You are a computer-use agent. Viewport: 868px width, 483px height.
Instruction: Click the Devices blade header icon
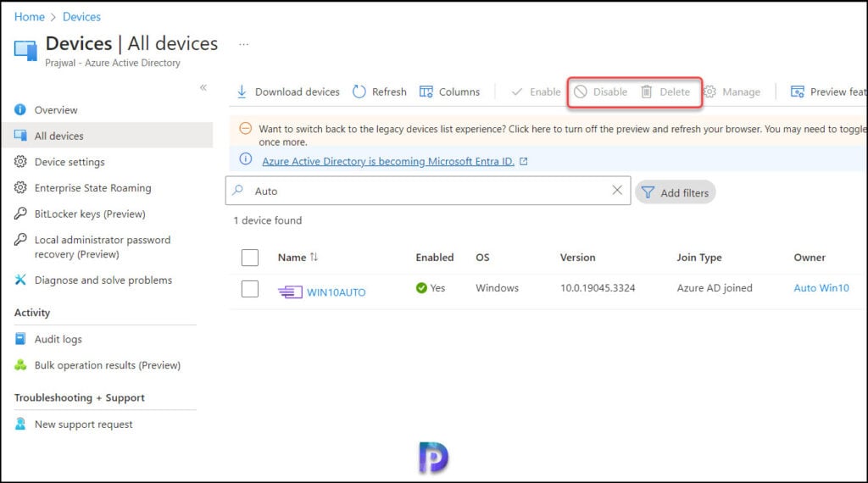pos(25,51)
